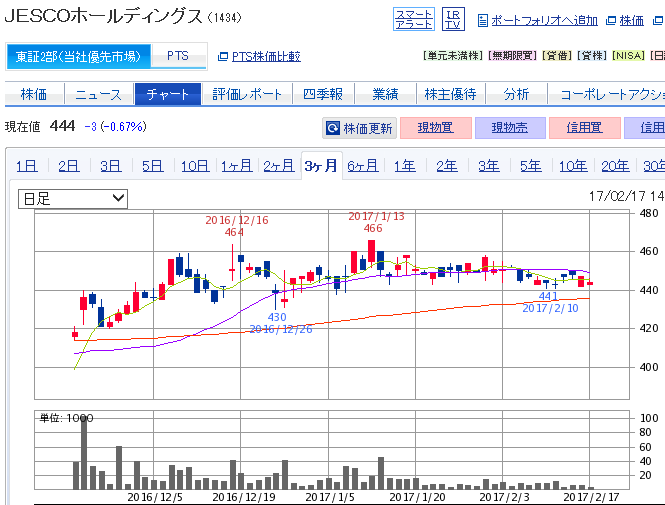665x505 pixels.
Task: Select the 10日 chart period
Action: click(195, 166)
